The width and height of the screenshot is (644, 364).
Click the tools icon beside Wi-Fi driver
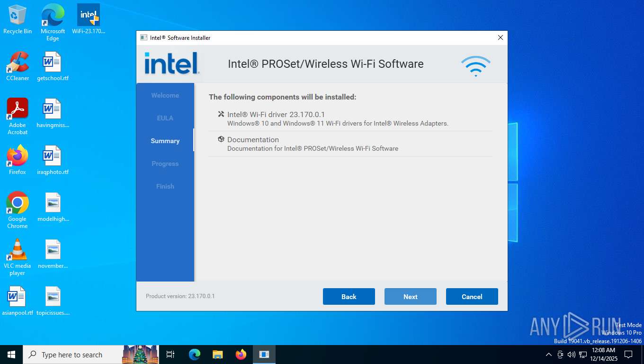coord(221,114)
